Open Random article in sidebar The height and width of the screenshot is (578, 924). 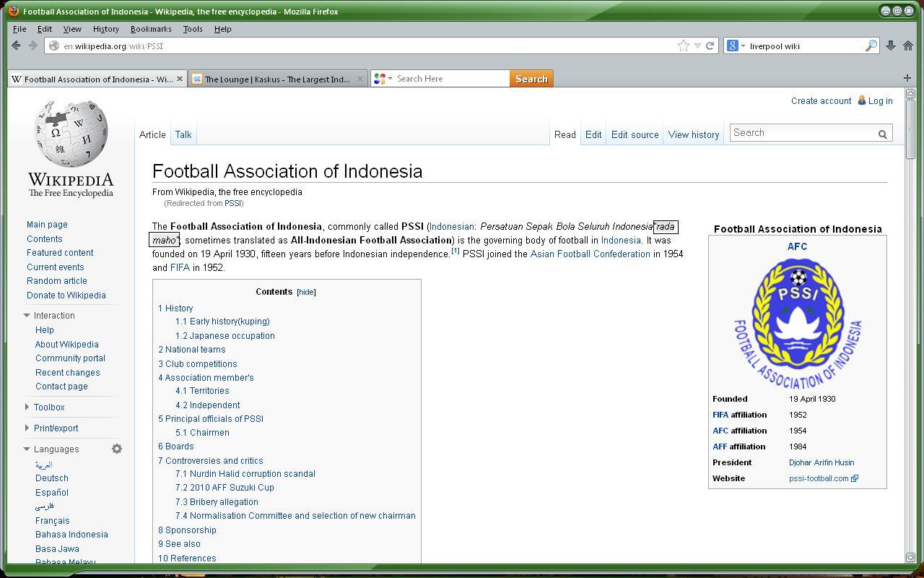57,281
